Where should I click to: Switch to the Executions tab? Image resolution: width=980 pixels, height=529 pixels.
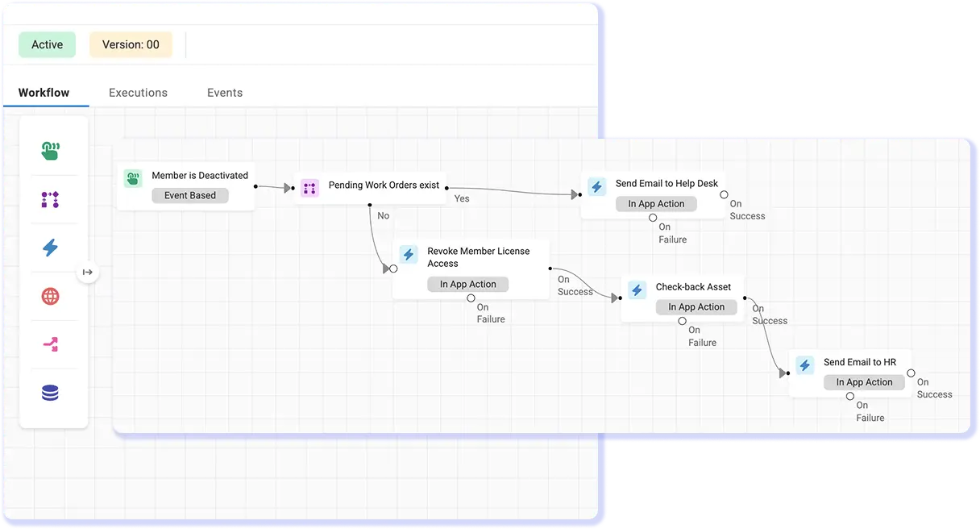tap(137, 92)
